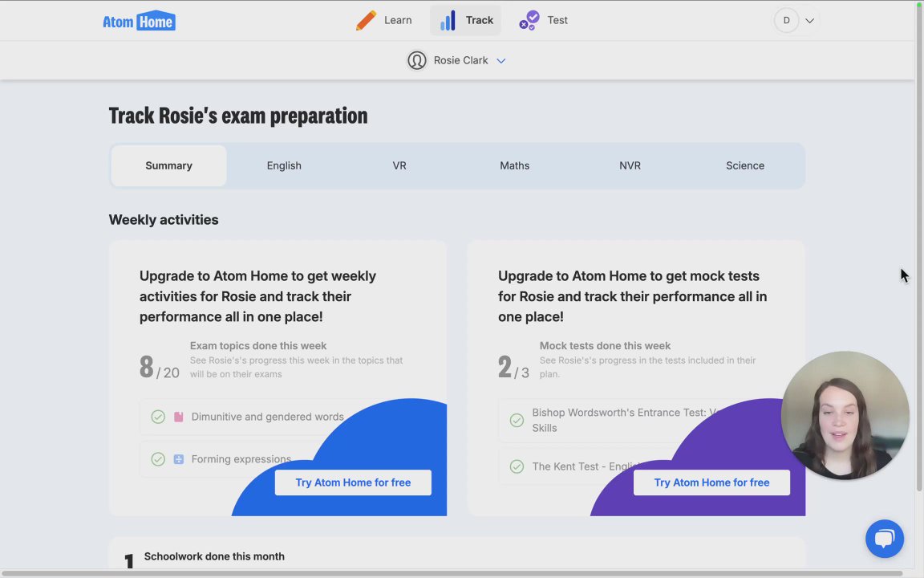Click the Weekly activities heading
Viewport: 924px width, 578px height.
[x=164, y=219]
